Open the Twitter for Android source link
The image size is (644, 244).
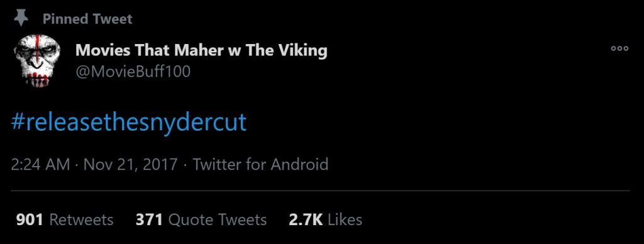tap(261, 165)
